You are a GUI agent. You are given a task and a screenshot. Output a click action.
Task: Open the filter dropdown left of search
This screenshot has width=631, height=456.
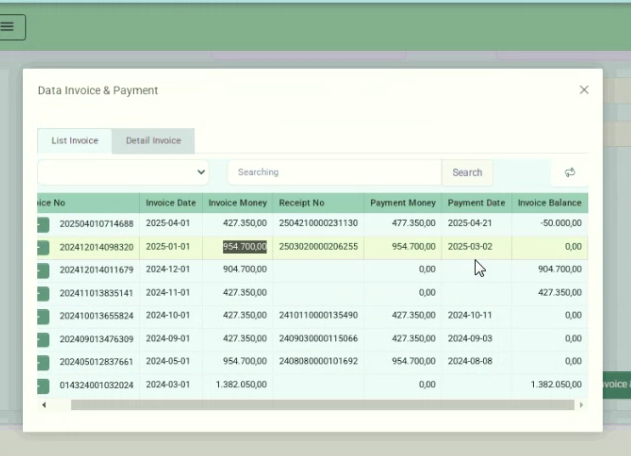click(x=123, y=172)
